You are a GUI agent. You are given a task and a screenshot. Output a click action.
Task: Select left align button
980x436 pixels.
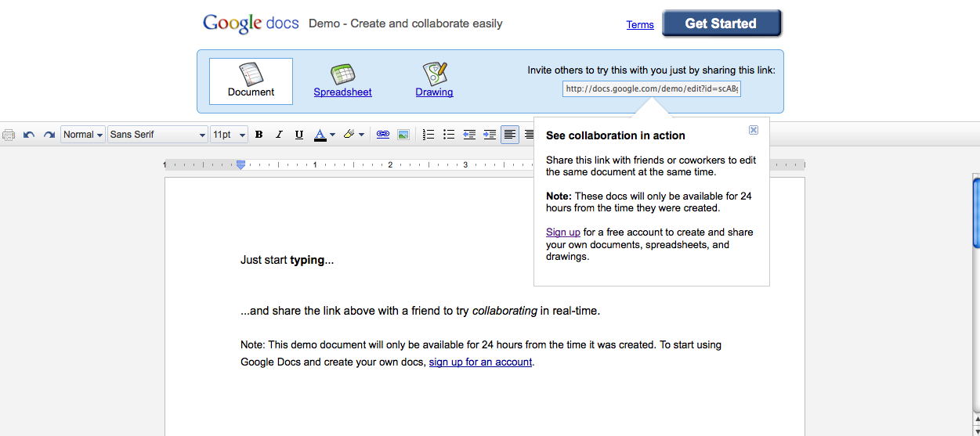coord(510,135)
